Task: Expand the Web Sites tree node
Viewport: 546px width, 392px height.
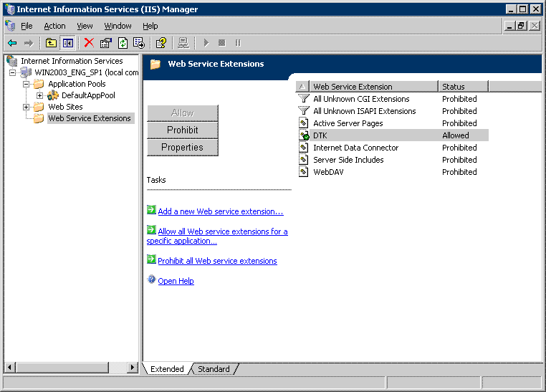Action: tap(27, 107)
